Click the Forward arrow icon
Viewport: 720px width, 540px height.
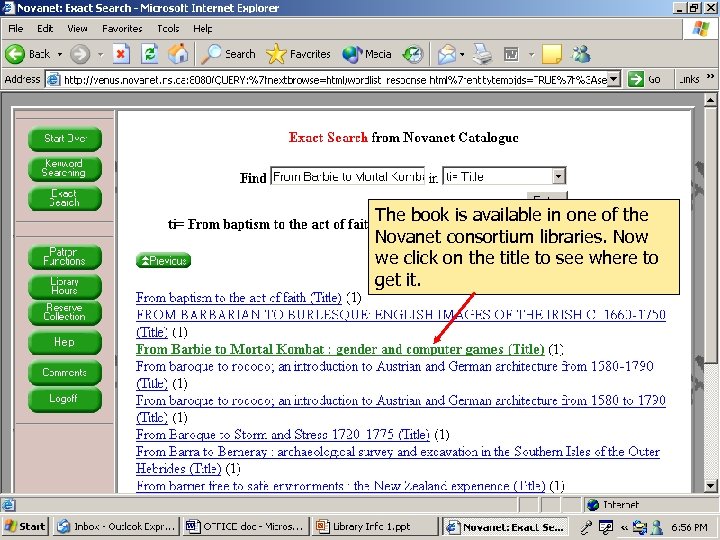(80, 54)
